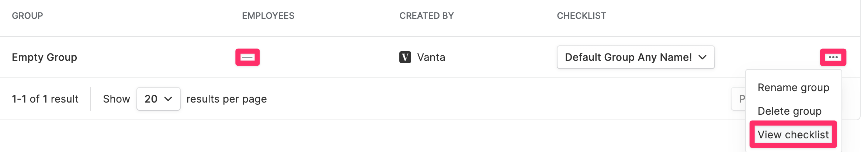
Task: Click the CHECKLIST column header
Action: [581, 15]
